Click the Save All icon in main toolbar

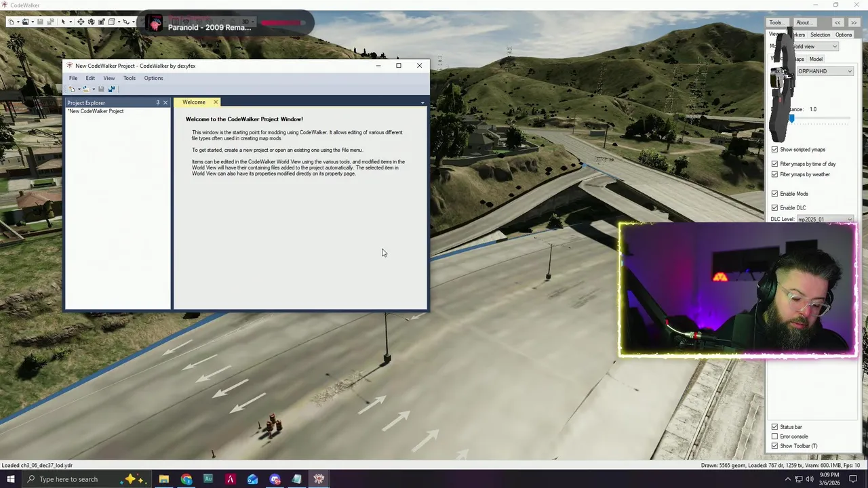(51, 22)
